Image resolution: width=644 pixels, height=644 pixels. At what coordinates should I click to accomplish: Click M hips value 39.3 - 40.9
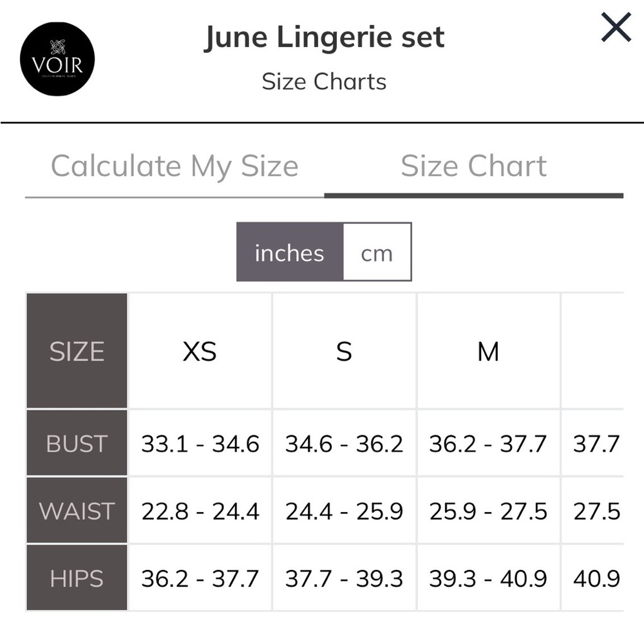[488, 578]
